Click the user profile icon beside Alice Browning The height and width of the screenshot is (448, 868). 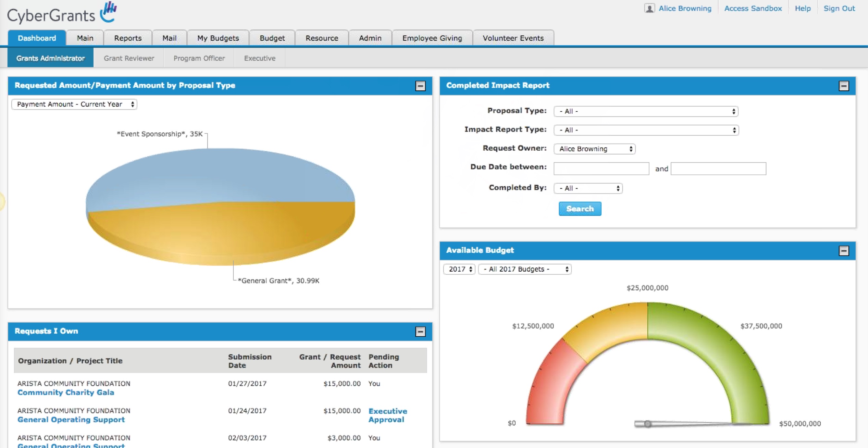click(x=649, y=8)
